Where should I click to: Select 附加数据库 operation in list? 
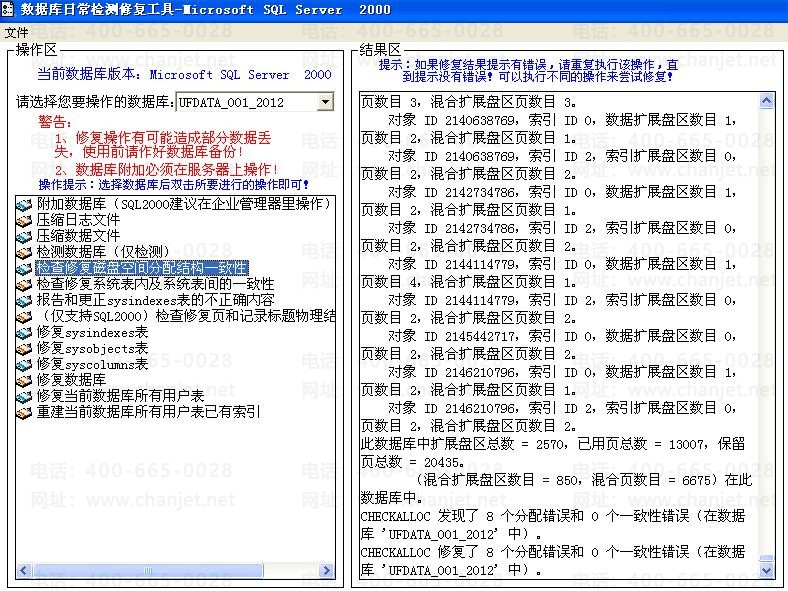(184, 204)
